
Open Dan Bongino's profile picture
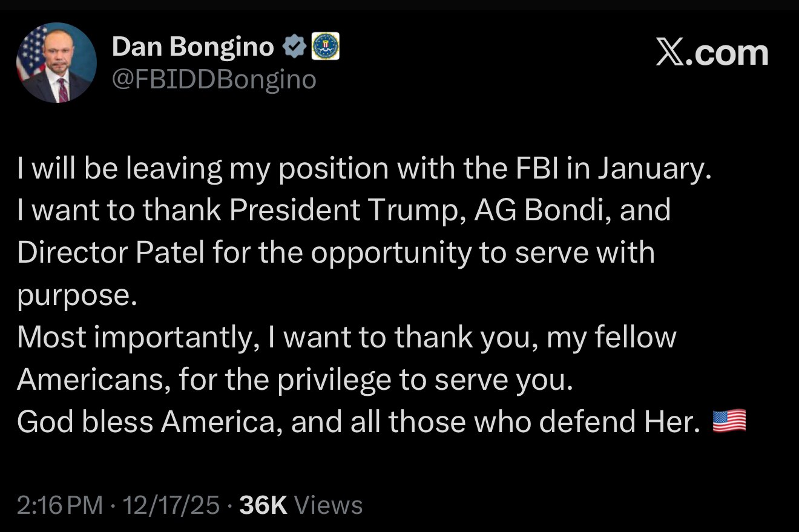[x=56, y=61]
